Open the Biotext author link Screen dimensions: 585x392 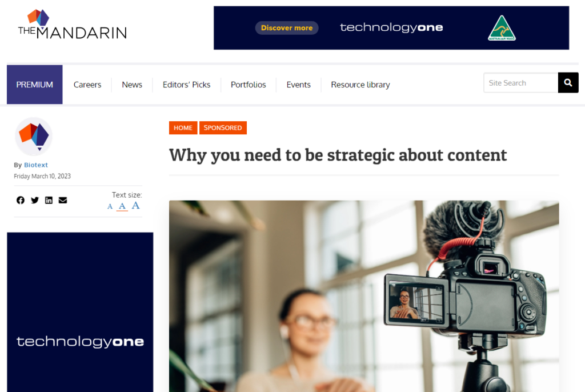(36, 165)
